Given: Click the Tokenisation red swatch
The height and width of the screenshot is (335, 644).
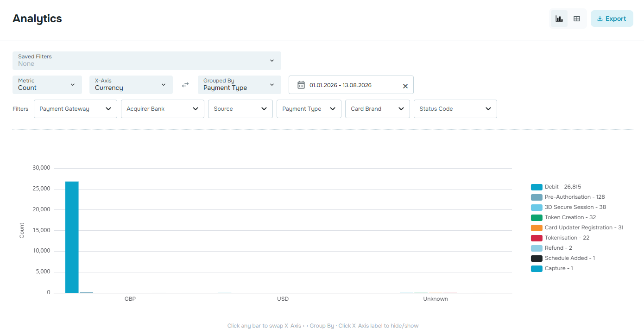Looking at the screenshot, I should point(537,238).
